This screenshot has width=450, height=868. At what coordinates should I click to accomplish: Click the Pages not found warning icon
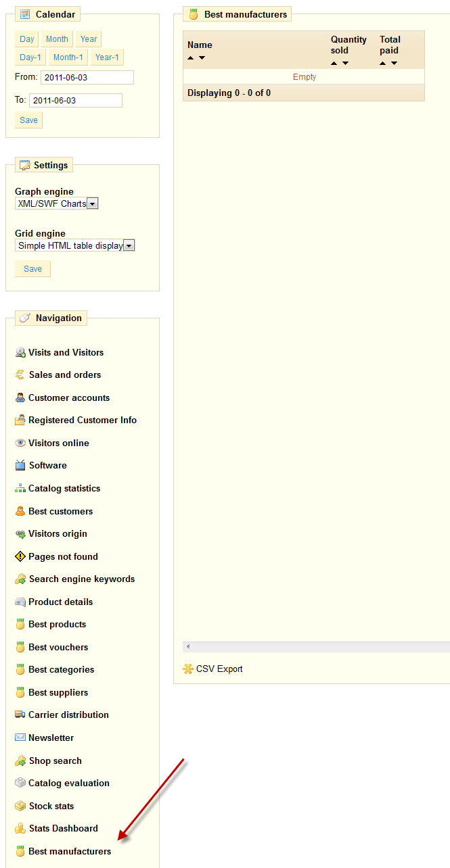(x=20, y=556)
